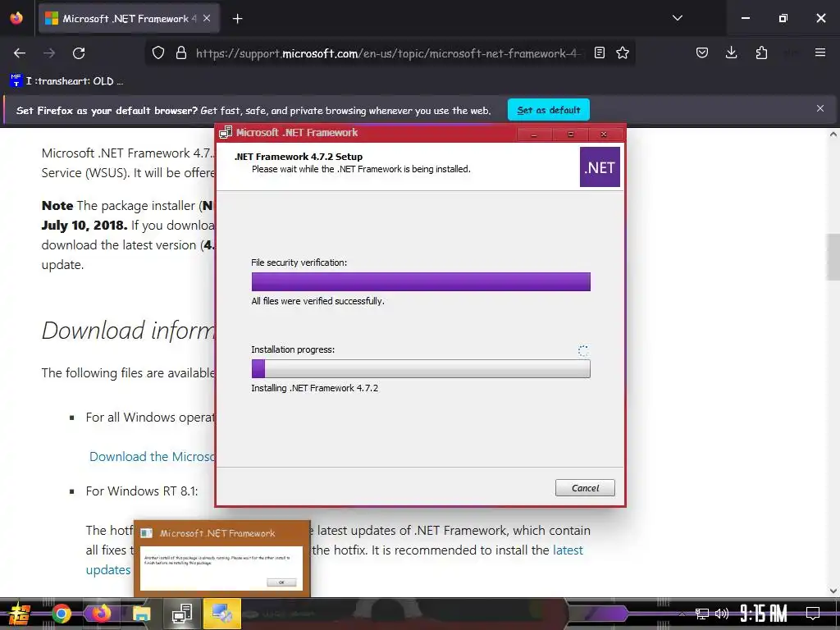840x630 pixels.
Task: Click the 'For Windows RT 8.1:' bullet text
Action: pos(142,491)
